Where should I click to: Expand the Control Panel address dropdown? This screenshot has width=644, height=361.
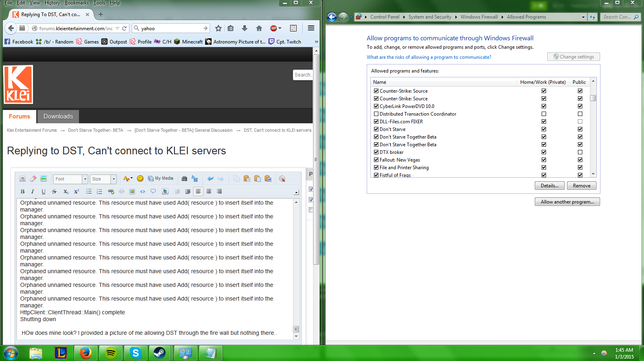point(583,17)
